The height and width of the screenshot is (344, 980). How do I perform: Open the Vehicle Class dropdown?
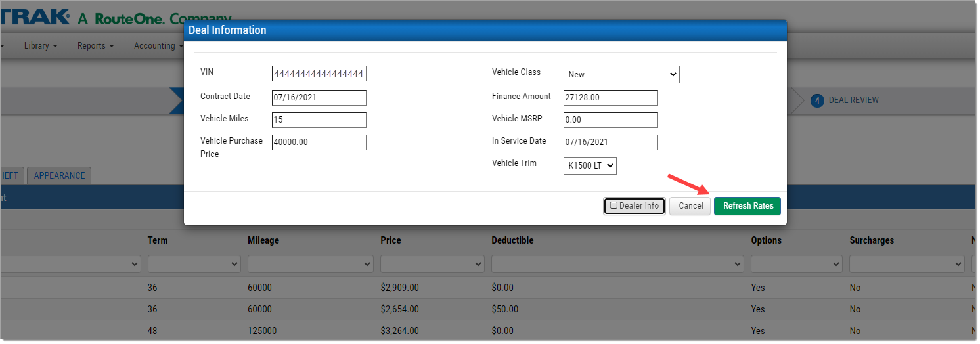point(621,74)
